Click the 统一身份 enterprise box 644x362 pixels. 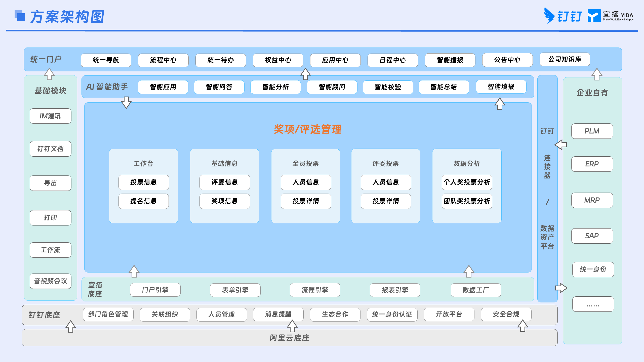593,269
